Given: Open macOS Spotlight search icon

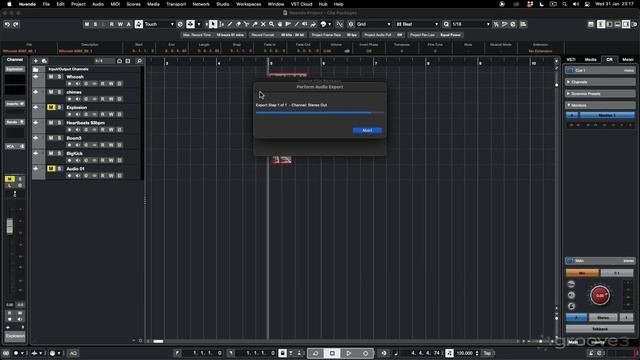Looking at the screenshot, I should 564,4.
